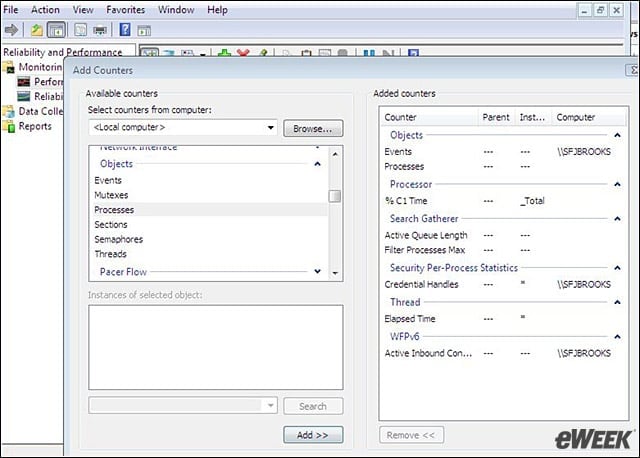Select Processes row in Added counters
This screenshot has width=640, height=458.
click(503, 167)
